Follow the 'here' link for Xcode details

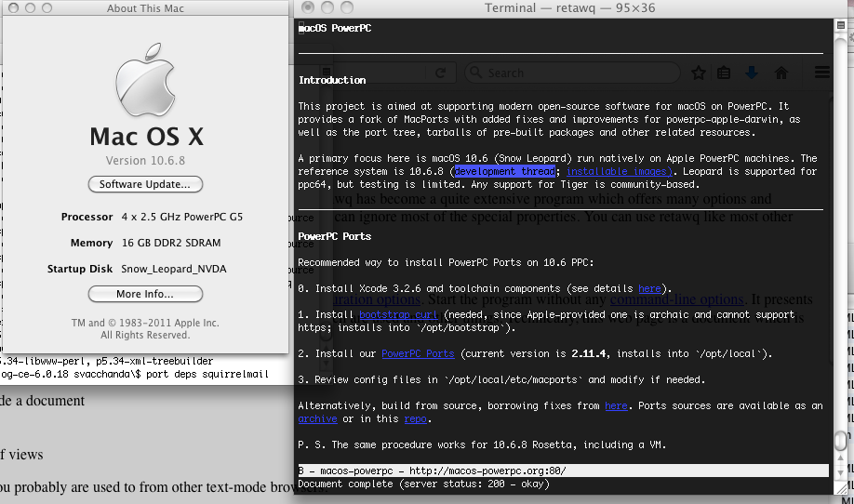pyautogui.click(x=649, y=288)
